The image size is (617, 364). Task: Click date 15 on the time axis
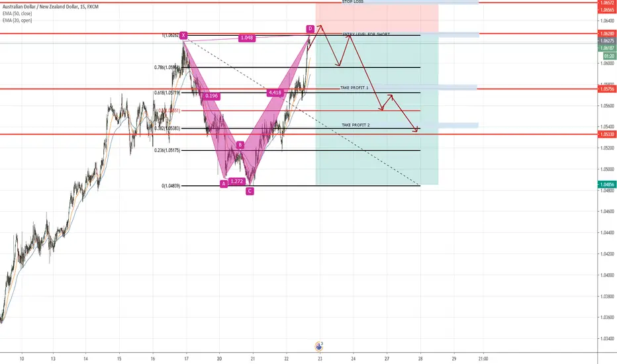click(x=119, y=359)
